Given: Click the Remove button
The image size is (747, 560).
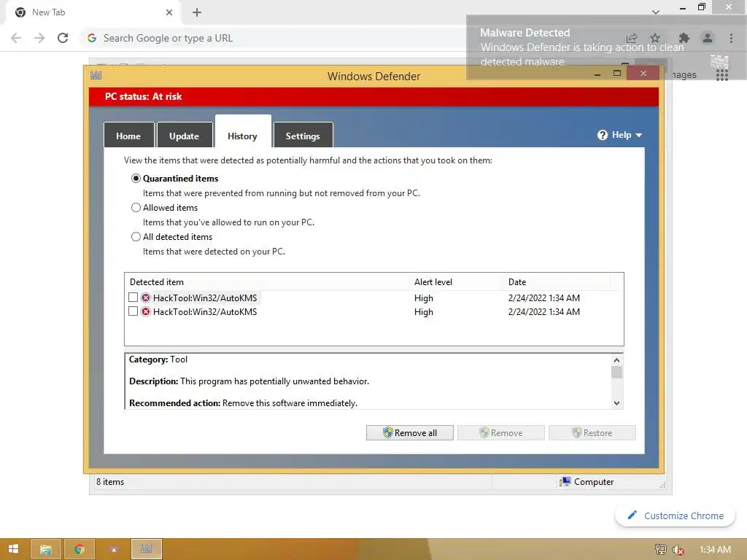Looking at the screenshot, I should point(500,433).
